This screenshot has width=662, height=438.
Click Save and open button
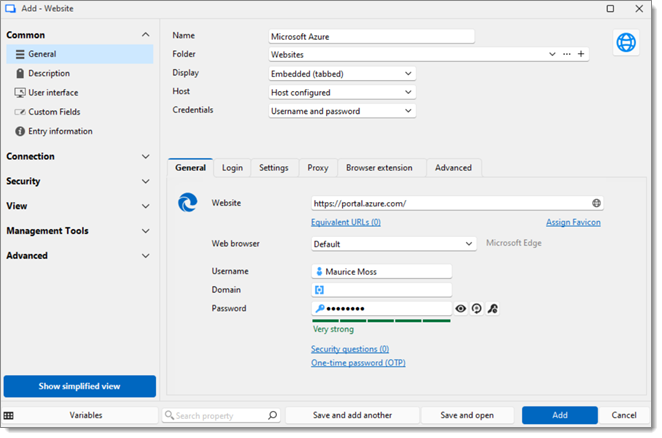(467, 416)
